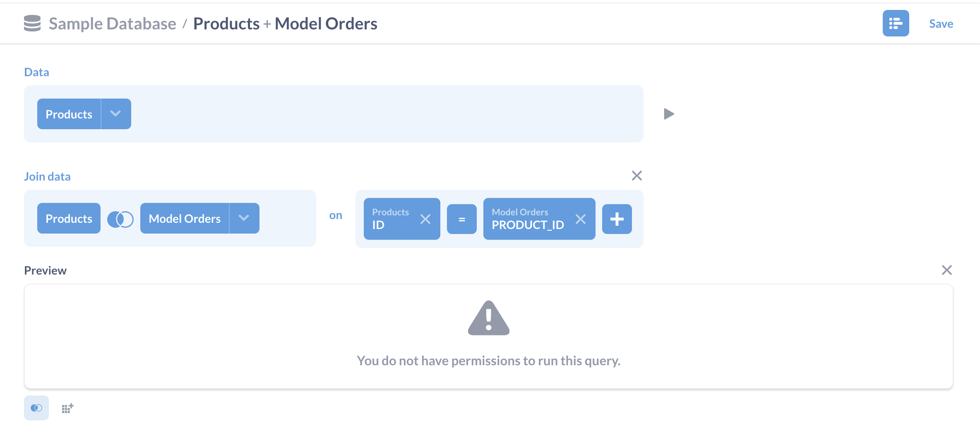Close the Preview section
The height and width of the screenshot is (434, 980).
(x=947, y=270)
